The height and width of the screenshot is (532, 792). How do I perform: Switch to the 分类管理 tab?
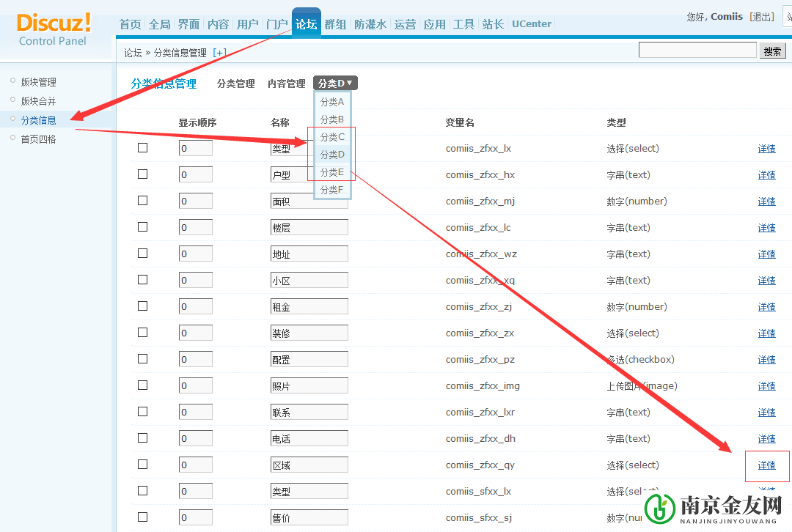click(x=235, y=83)
